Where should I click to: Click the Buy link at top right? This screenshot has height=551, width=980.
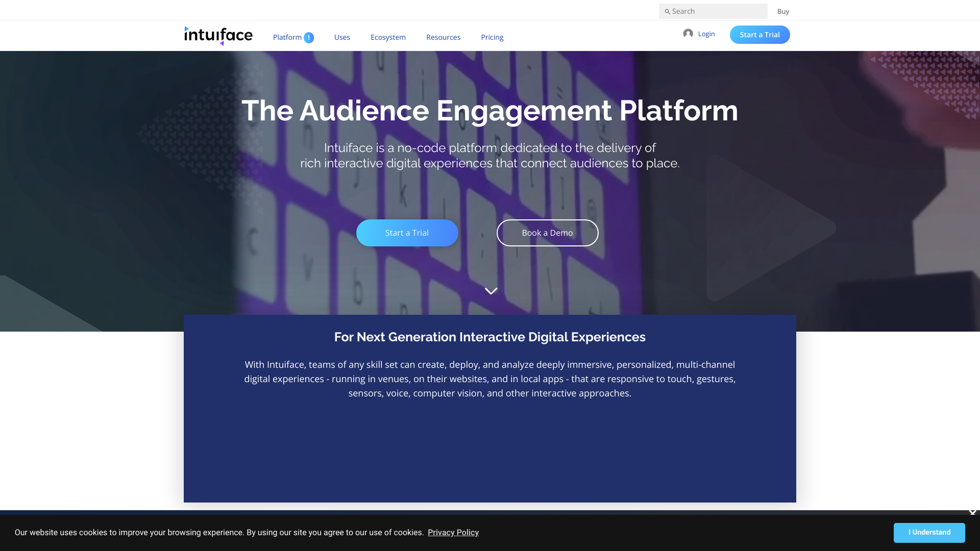[783, 11]
